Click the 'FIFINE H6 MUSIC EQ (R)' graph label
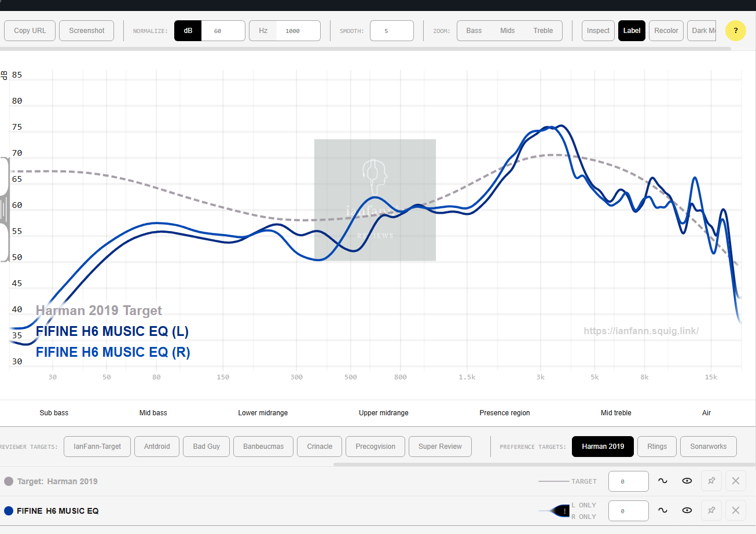Screen dimensions: 756x534 113,352
